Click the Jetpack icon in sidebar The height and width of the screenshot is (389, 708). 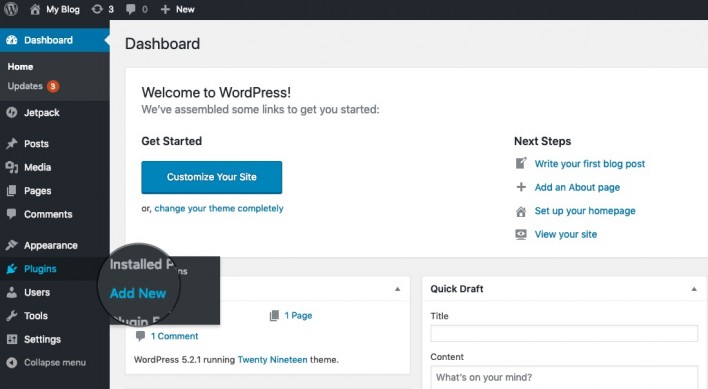12,112
